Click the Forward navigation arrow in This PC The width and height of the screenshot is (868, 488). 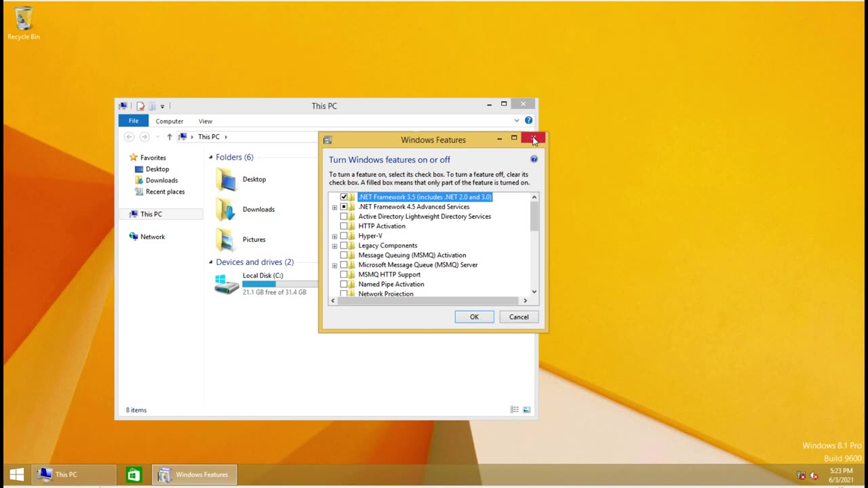(144, 137)
